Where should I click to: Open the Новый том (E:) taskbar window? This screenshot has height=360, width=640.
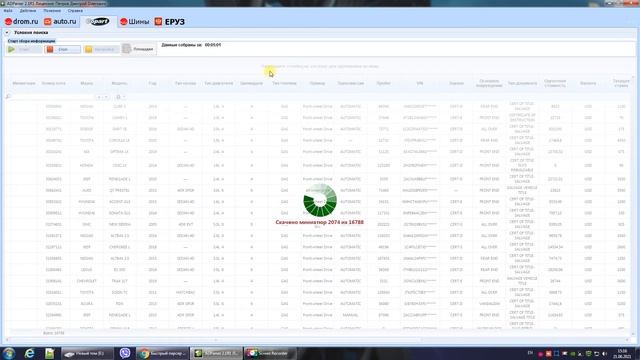coord(87,353)
